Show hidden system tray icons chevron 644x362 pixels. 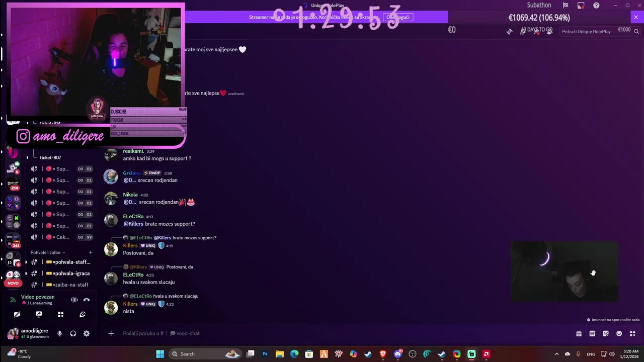556,354
